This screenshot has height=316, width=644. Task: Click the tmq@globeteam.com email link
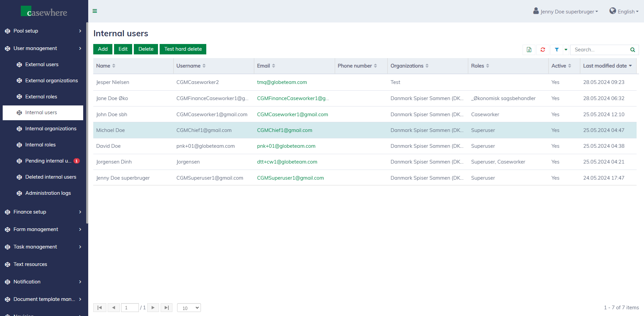click(282, 82)
